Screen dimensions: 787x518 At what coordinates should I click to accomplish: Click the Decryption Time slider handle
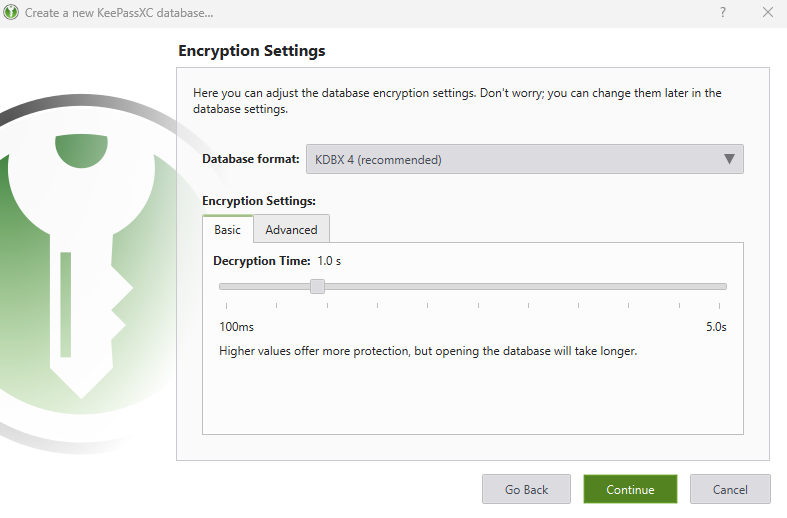(x=317, y=286)
